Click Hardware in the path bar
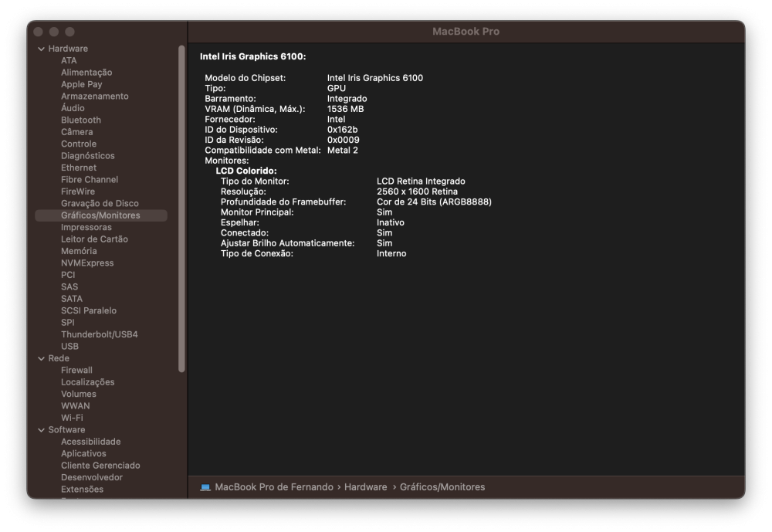 click(x=366, y=487)
